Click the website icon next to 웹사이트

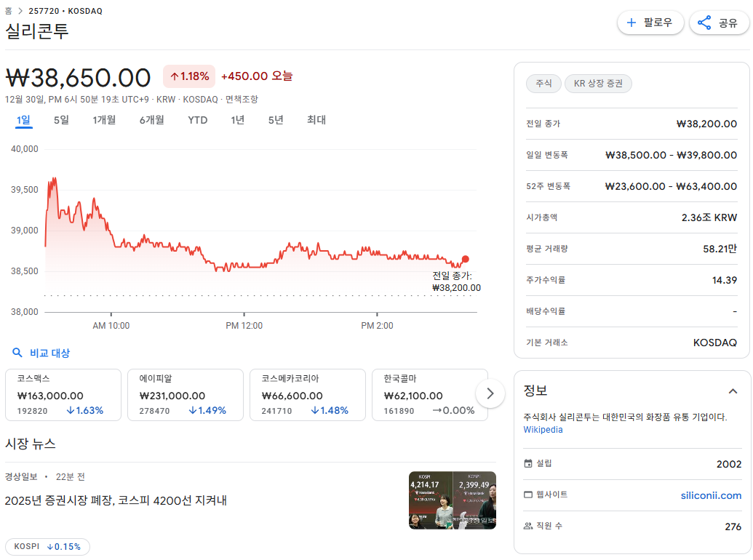coord(527,495)
